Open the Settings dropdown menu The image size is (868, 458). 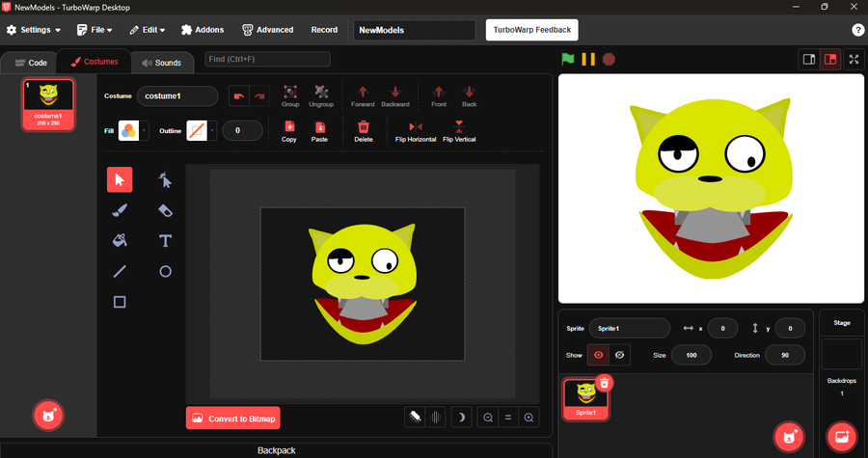34,30
